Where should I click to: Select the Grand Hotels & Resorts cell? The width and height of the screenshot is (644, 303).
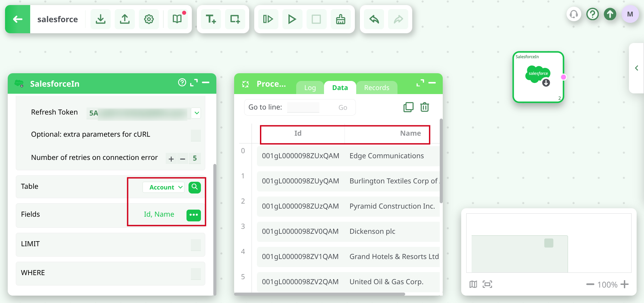click(394, 257)
